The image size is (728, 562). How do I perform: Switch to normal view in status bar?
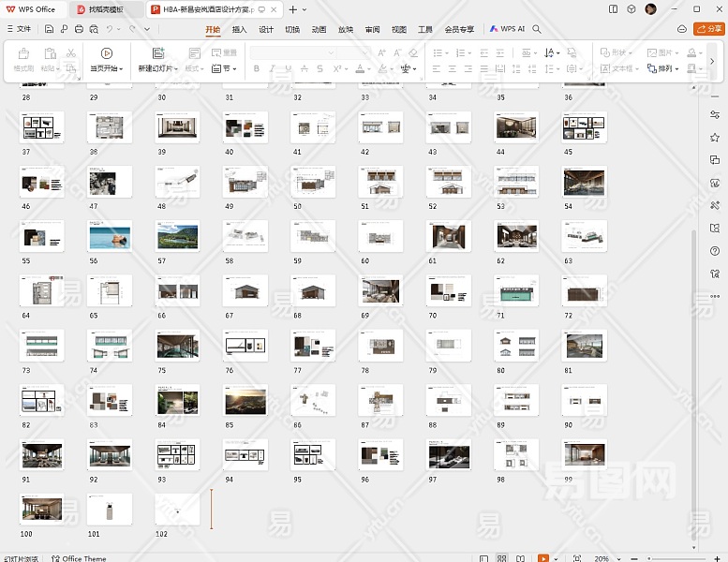[483, 558]
